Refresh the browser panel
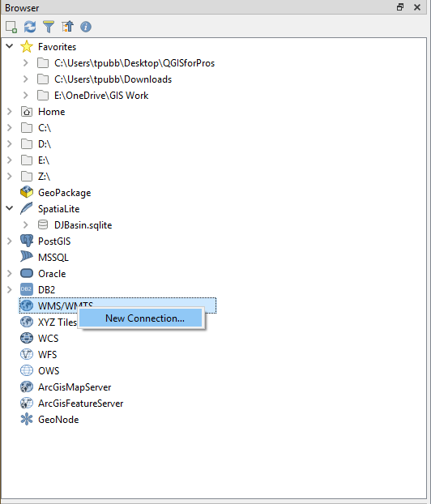 click(x=30, y=27)
